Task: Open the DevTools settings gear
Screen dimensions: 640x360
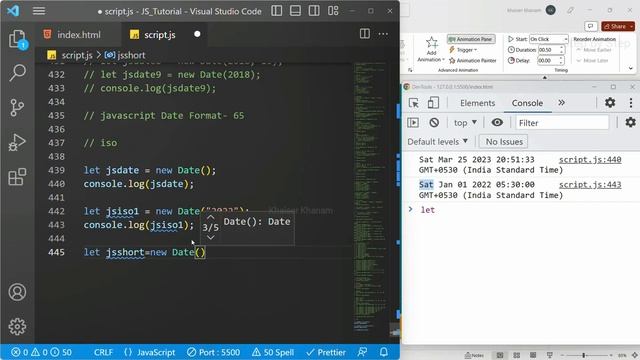Action: [610, 102]
